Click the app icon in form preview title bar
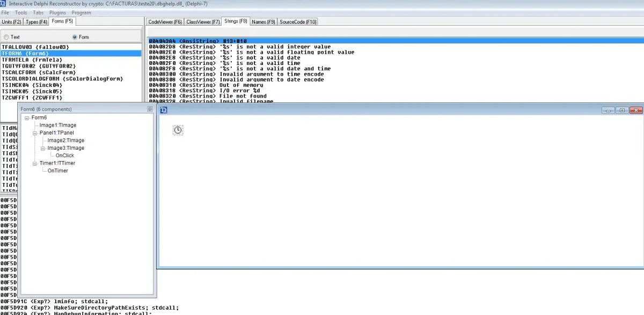The width and height of the screenshot is (644, 315). [164, 110]
